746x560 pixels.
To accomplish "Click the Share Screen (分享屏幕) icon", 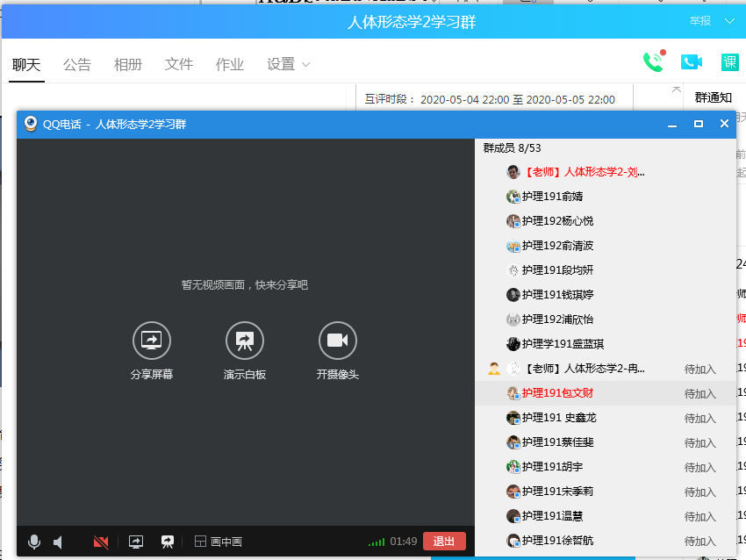I will point(152,340).
